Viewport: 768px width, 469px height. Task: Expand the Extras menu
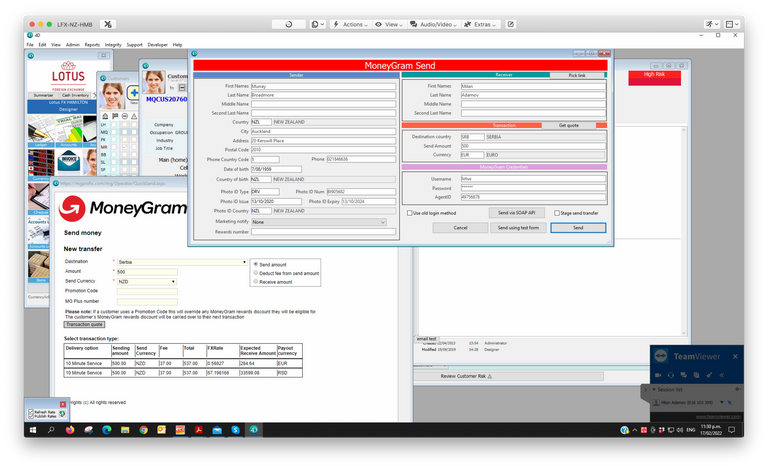click(x=480, y=24)
